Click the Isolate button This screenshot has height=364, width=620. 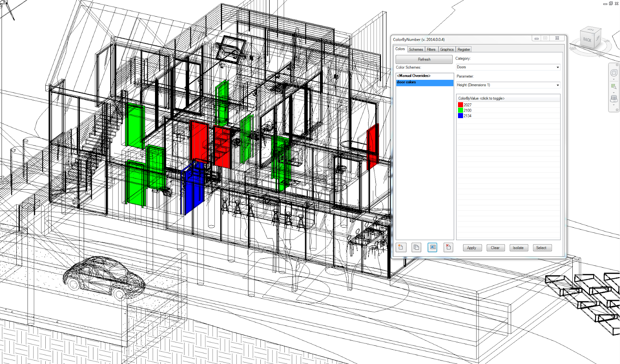coord(518,247)
